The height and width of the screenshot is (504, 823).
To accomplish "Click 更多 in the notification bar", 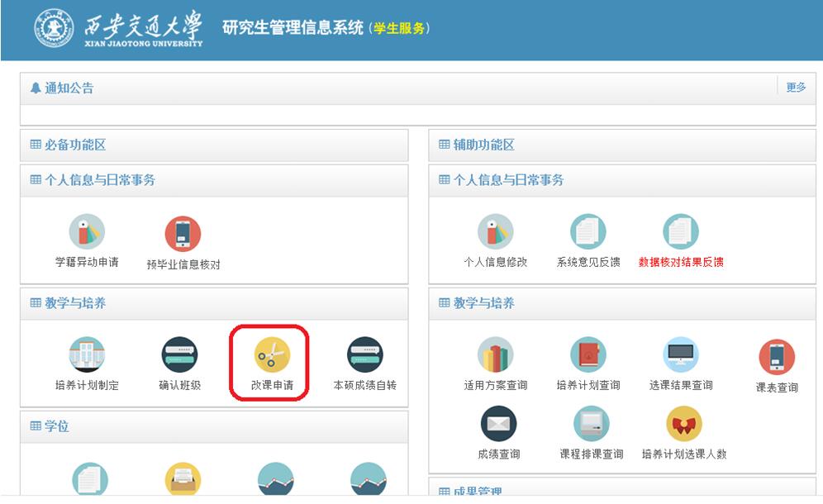I will 796,88.
